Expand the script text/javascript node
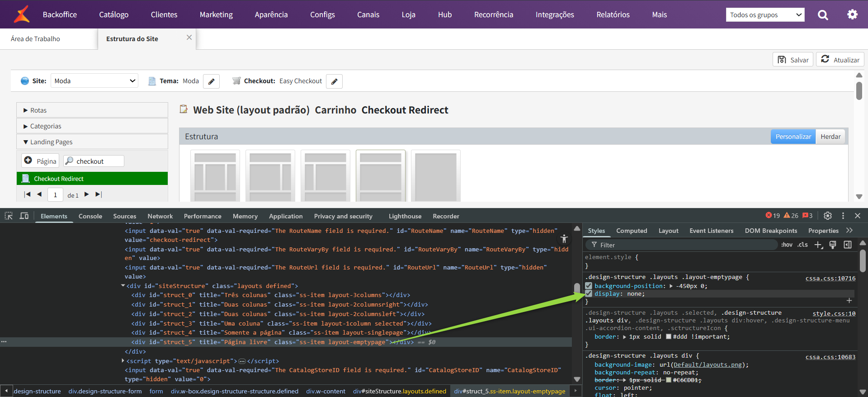This screenshot has width=868, height=397. (x=123, y=361)
